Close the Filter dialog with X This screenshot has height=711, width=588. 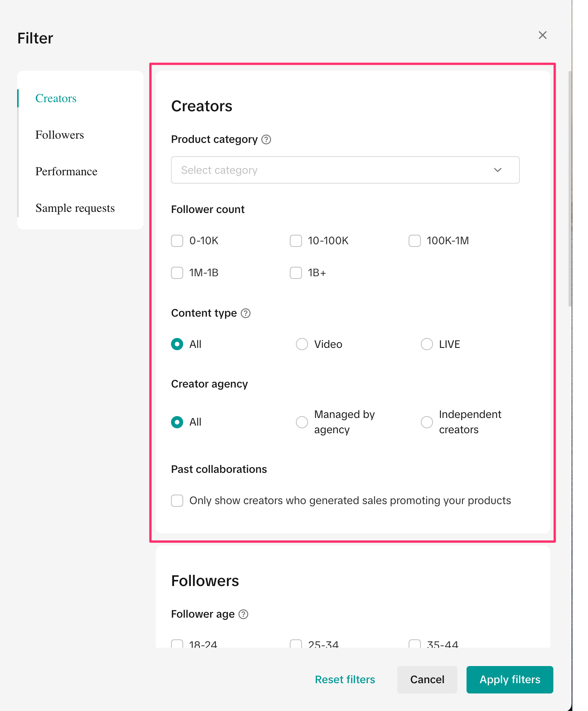point(543,35)
